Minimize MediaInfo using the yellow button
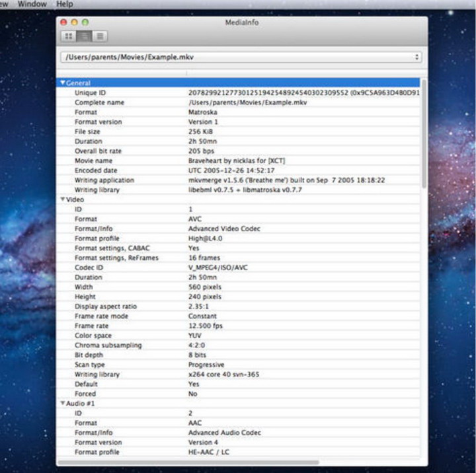The height and width of the screenshot is (473, 476). point(75,22)
